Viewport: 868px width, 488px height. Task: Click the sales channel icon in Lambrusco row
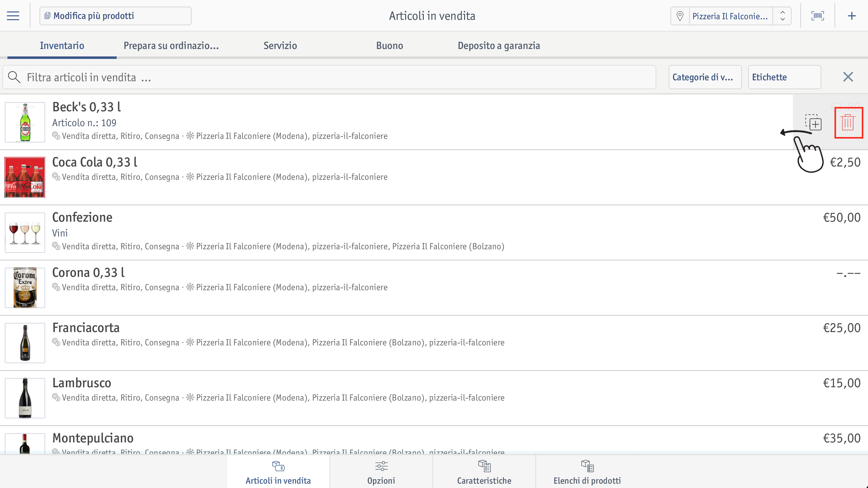(56, 397)
